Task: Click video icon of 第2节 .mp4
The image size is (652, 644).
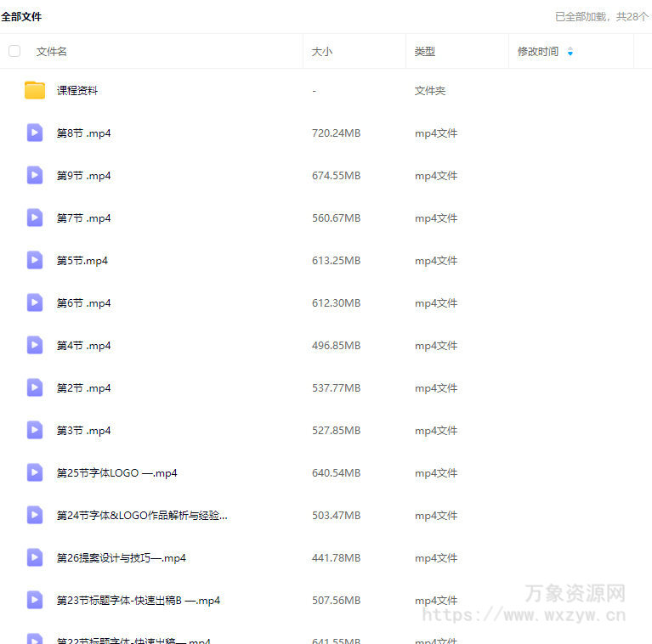Action: click(35, 387)
